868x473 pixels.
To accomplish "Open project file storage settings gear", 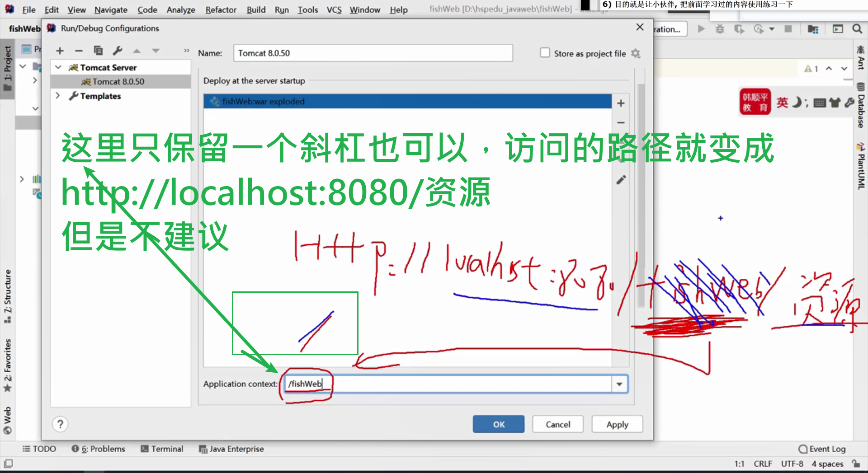I will tap(636, 53).
